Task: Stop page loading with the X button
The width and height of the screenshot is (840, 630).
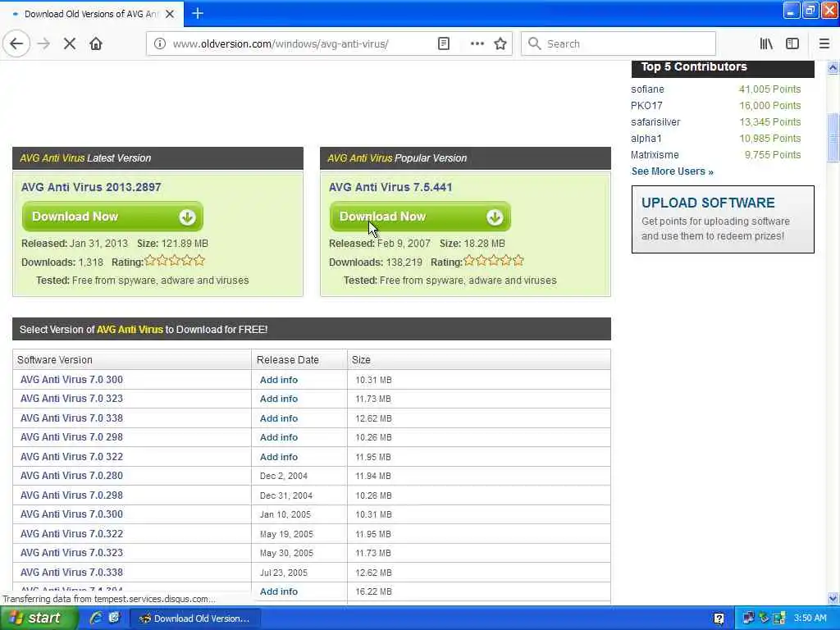Action: click(70, 43)
